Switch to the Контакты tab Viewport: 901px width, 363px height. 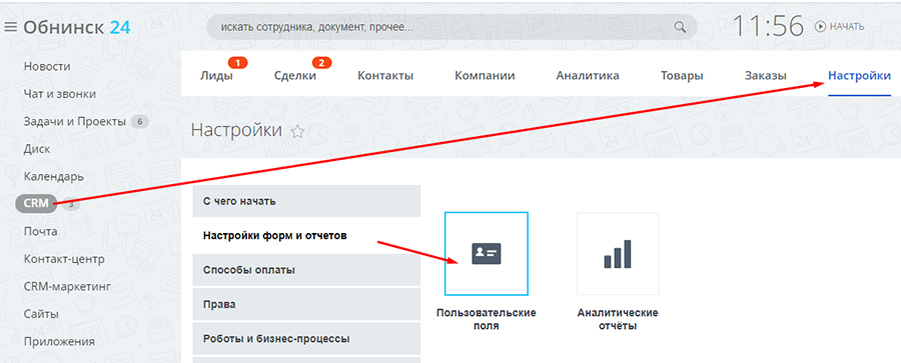click(386, 76)
